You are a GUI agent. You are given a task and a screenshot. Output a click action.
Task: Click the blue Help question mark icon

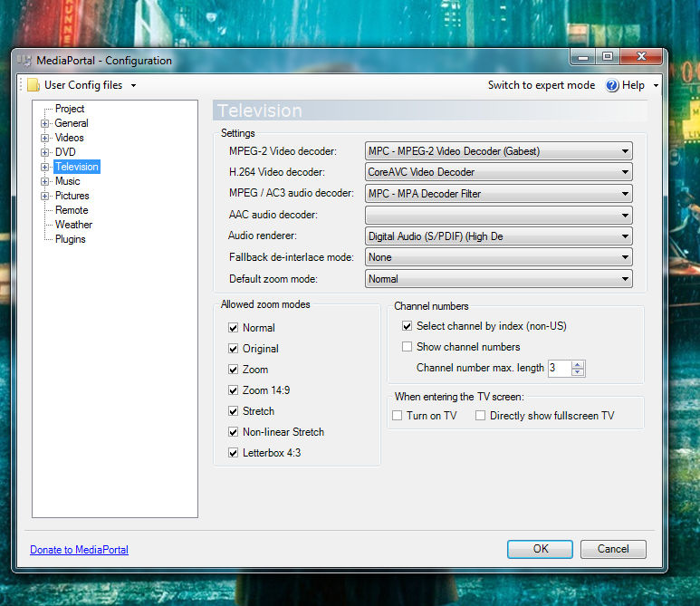pyautogui.click(x=612, y=85)
